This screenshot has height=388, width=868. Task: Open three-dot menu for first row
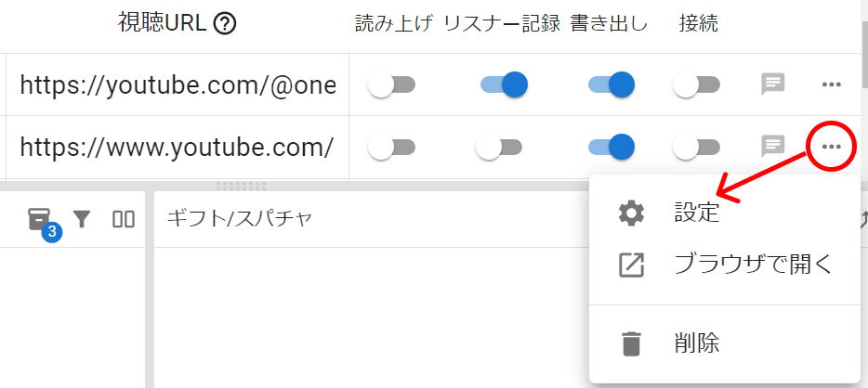click(832, 84)
